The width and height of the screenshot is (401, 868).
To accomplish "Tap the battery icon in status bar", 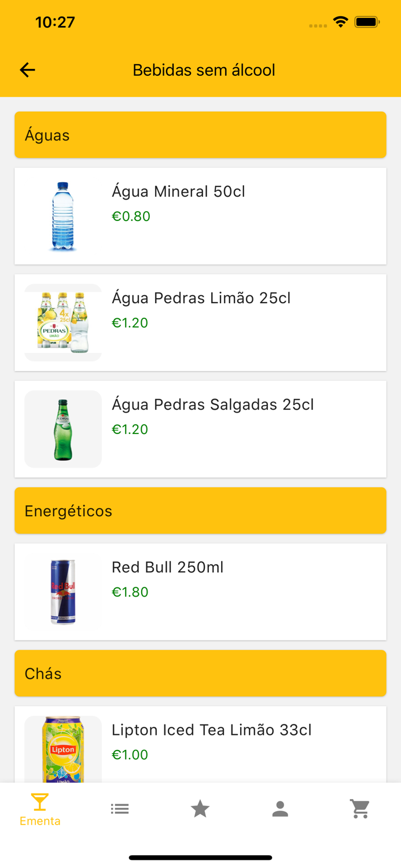I will [367, 21].
